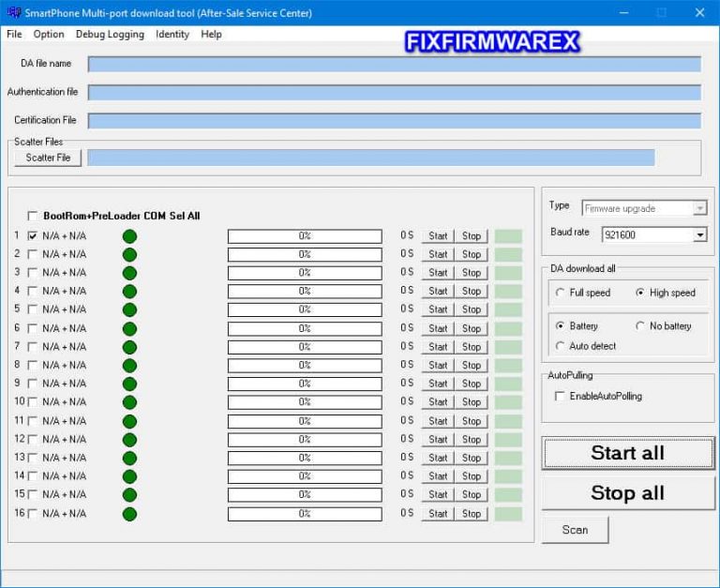Click the green status indicator for port 12
The height and width of the screenshot is (588, 720).
click(x=130, y=440)
